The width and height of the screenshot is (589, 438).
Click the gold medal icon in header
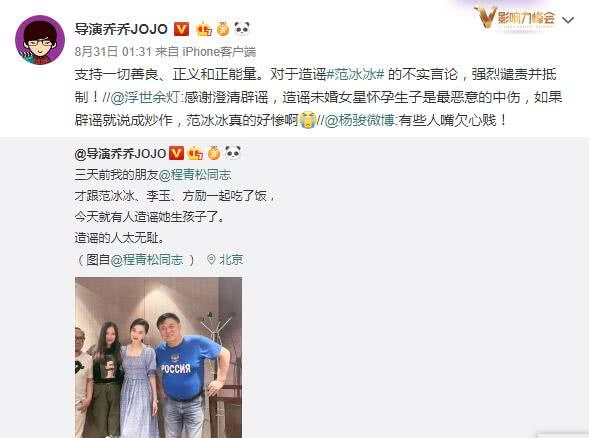(x=223, y=29)
